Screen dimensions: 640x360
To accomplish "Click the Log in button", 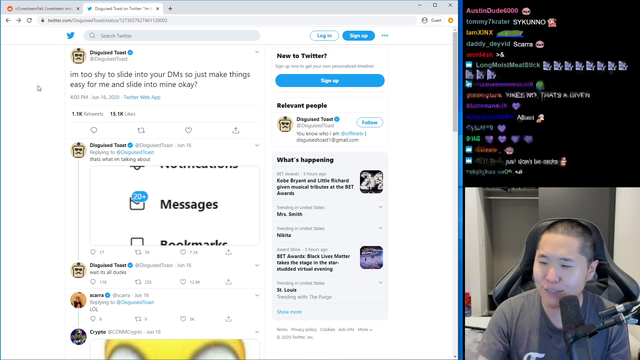I will 324,36.
